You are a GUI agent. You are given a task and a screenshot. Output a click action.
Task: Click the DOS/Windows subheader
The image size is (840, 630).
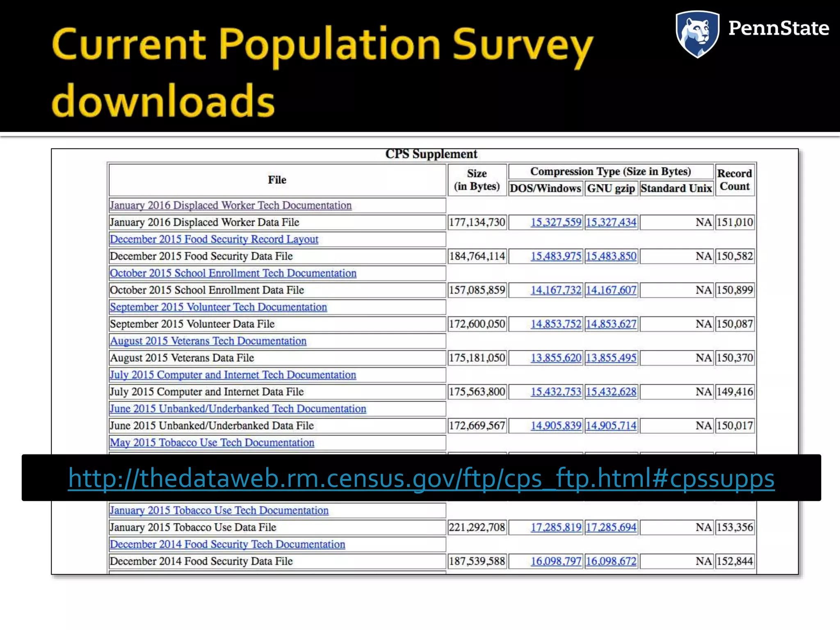pos(546,188)
